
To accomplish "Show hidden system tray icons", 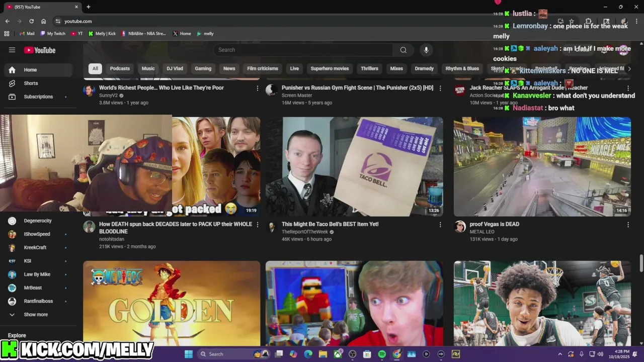I will (559, 354).
